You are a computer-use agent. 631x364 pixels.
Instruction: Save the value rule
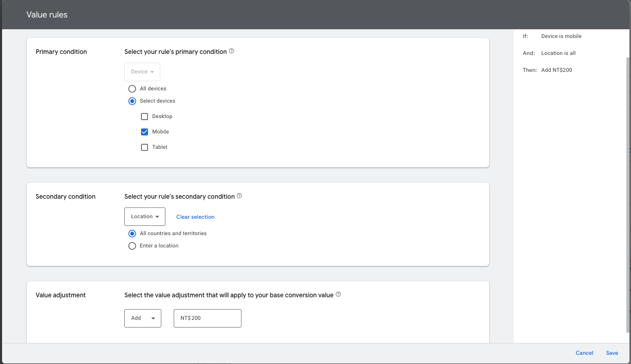611,353
